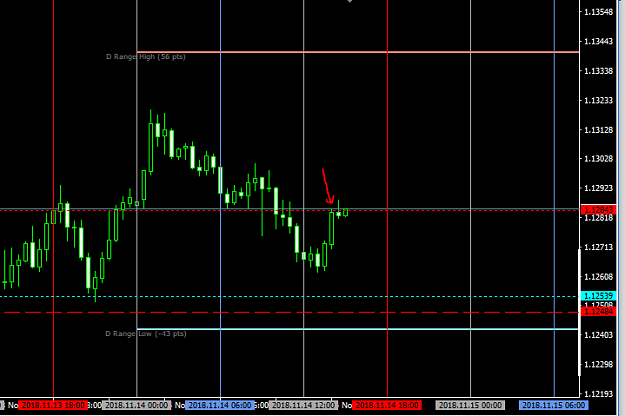
Task: Select the blue 2018.11.15 06:00 time label
Action: 554,405
